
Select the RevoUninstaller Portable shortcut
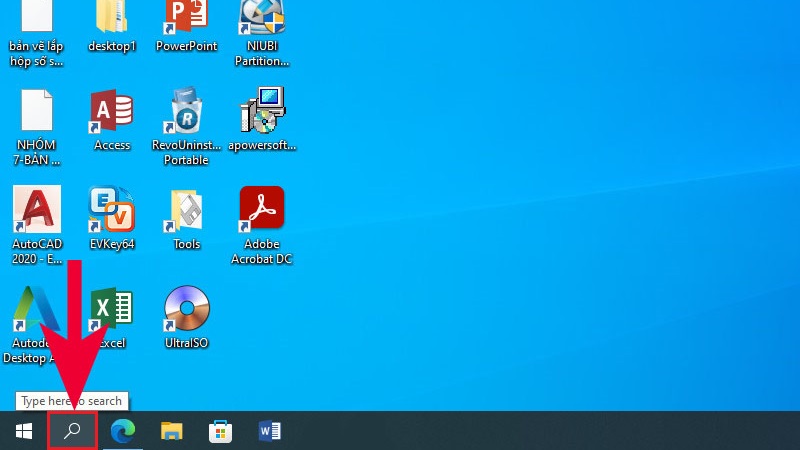pos(186,110)
